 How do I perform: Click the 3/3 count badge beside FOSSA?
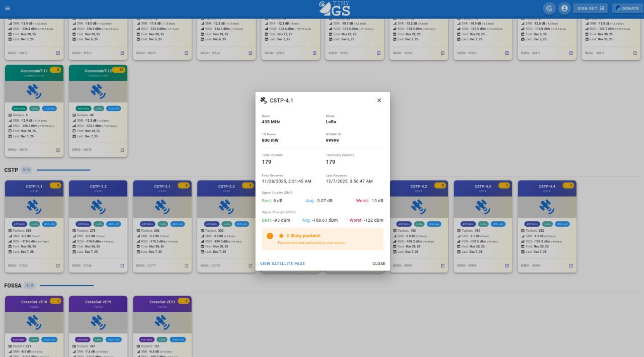pos(30,286)
